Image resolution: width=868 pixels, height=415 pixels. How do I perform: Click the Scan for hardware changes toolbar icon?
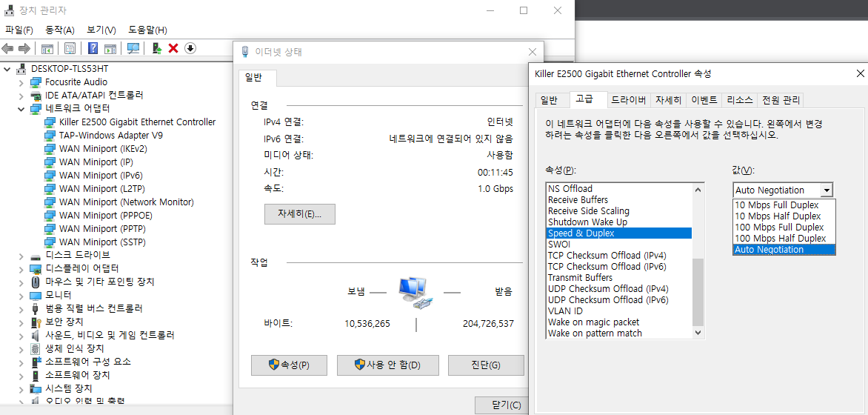(x=133, y=49)
